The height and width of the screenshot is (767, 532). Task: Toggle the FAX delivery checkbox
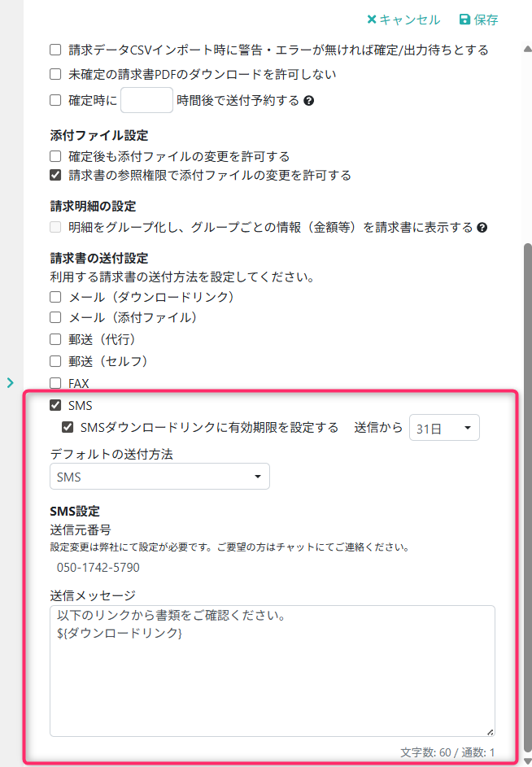coord(55,383)
